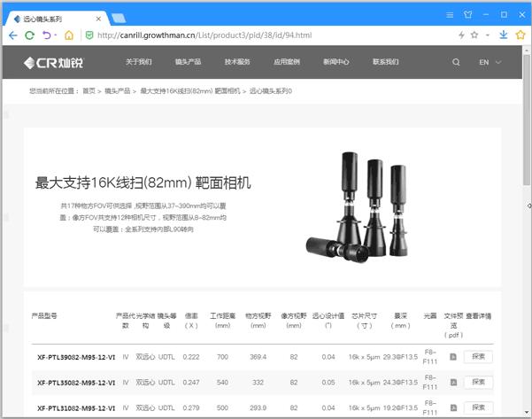Viewport: 532px width, 419px height.
Task: Go back with the browser back arrow
Action: [x=13, y=35]
